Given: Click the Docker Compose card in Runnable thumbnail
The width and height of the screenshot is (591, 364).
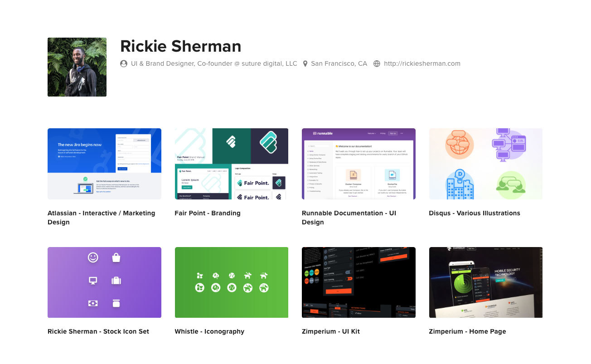Looking at the screenshot, I should pyautogui.click(x=353, y=183).
